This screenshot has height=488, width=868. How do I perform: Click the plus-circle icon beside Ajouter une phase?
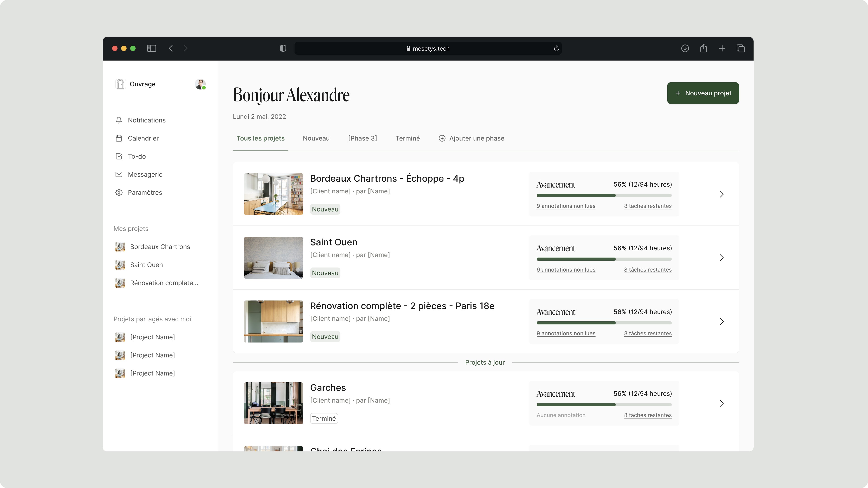pyautogui.click(x=442, y=138)
